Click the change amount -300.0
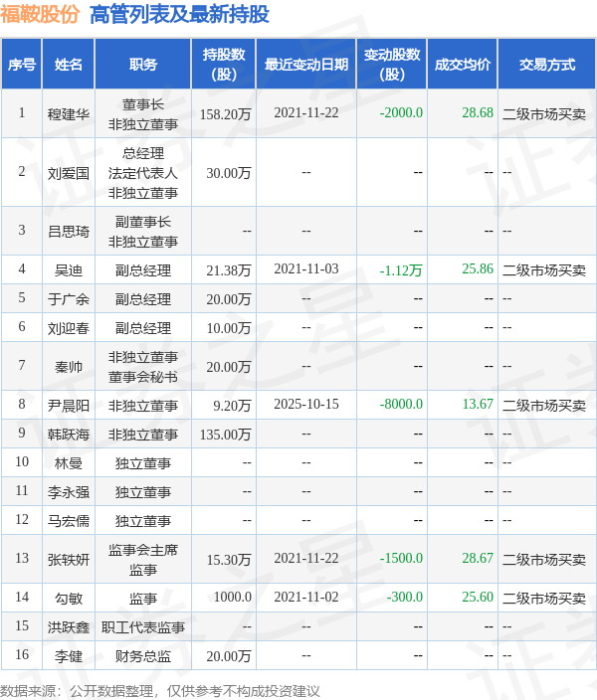Screen dimensions: 597x700 click(404, 597)
